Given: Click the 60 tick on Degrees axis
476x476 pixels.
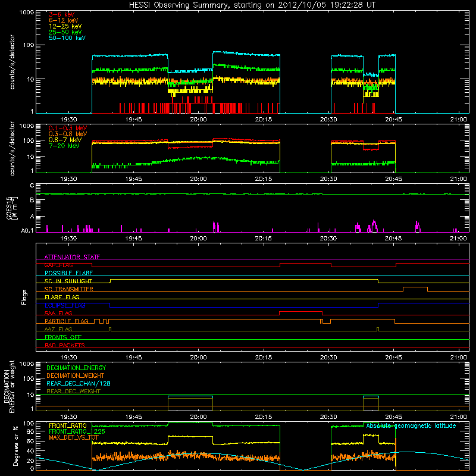Looking at the screenshot, I should click(x=30, y=441).
